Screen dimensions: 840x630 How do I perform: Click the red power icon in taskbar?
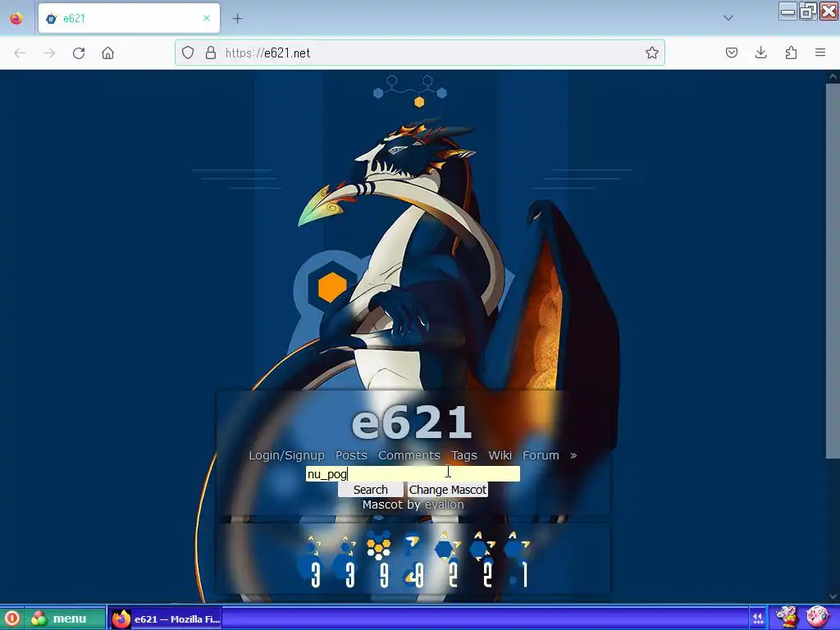pyautogui.click(x=11, y=619)
